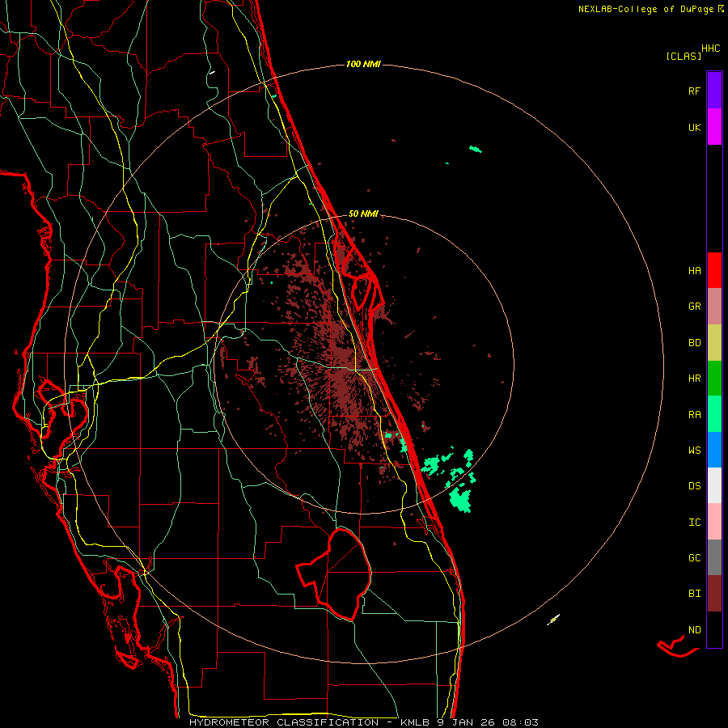Click the white DS legend color swatch
Viewport: 728px width, 728px height.
coord(714,486)
